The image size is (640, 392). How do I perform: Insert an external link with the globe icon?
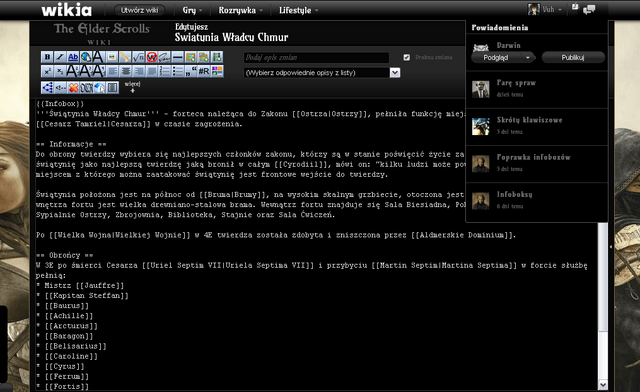(x=87, y=57)
